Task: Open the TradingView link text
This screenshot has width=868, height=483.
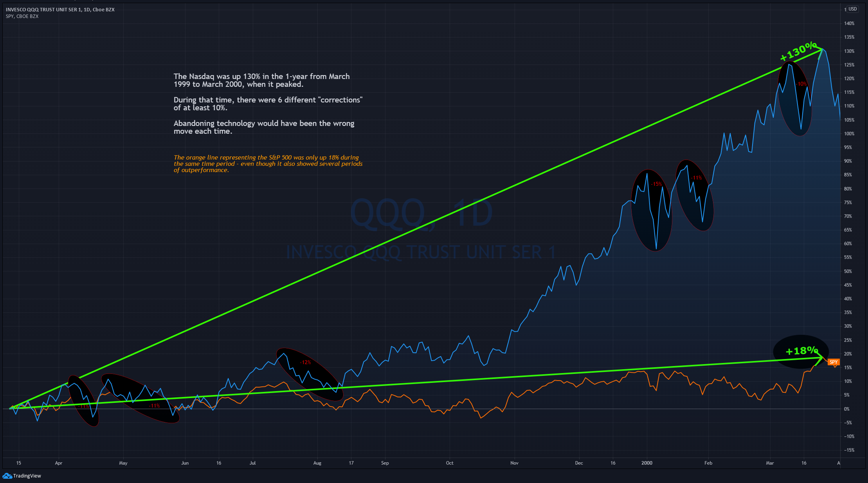Action: (27, 476)
